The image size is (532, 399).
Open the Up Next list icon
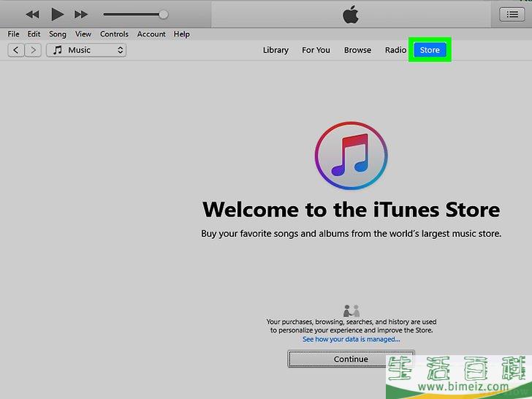coord(512,15)
